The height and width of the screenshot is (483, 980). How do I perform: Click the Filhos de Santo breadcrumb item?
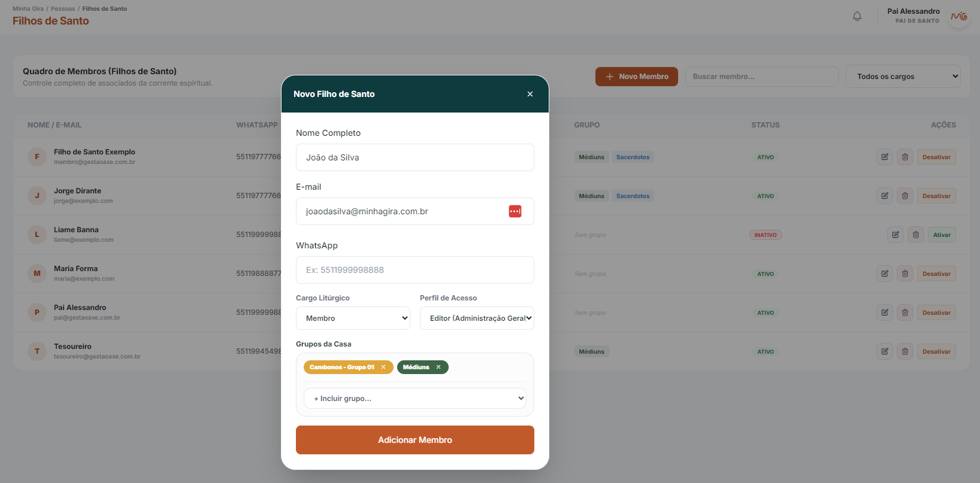(x=105, y=8)
